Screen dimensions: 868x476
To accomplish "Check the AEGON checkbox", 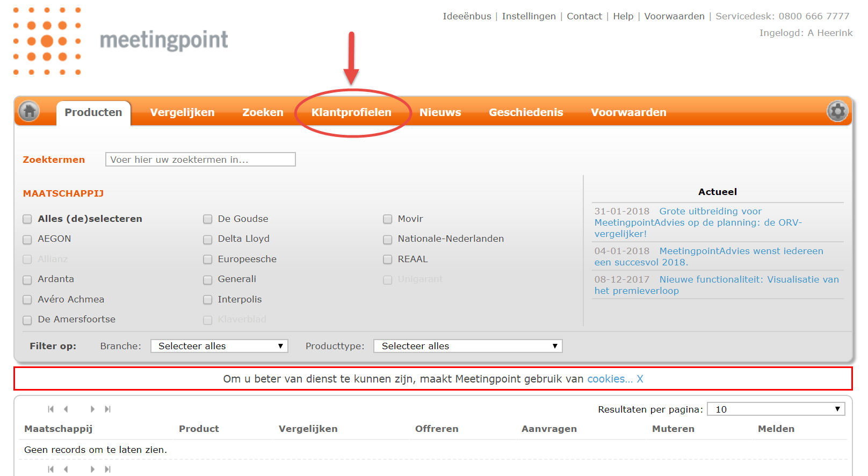I will [x=27, y=240].
